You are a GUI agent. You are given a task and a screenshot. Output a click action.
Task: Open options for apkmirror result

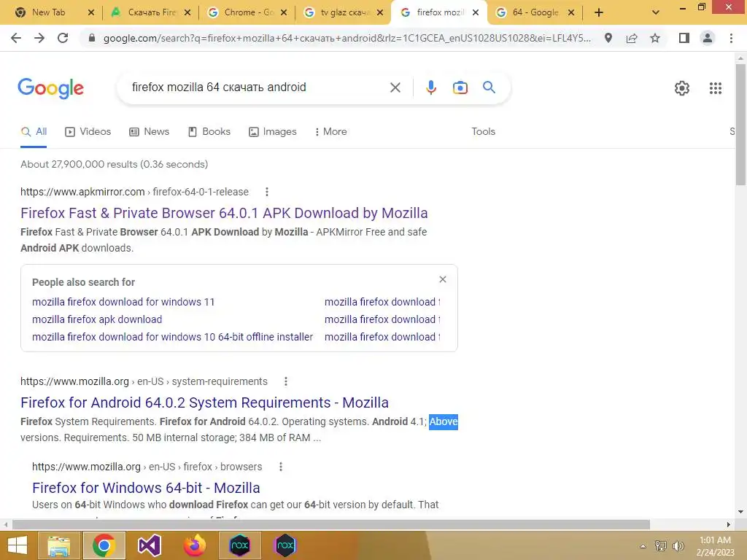click(x=267, y=192)
